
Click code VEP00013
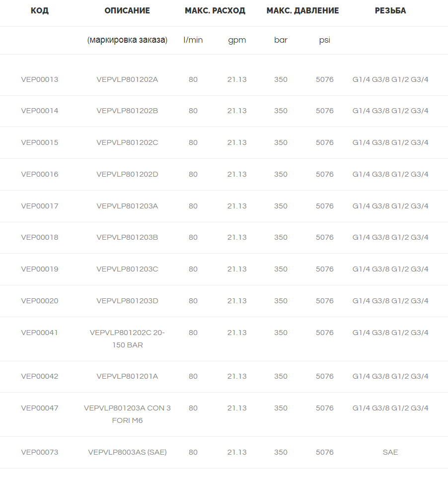tap(40, 80)
